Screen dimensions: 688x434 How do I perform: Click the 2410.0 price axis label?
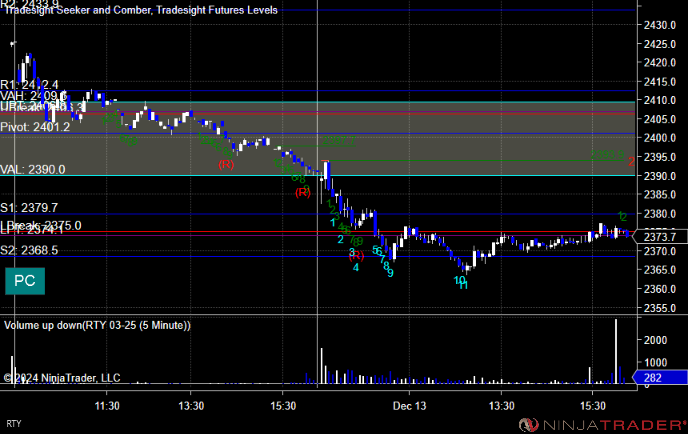click(x=659, y=100)
